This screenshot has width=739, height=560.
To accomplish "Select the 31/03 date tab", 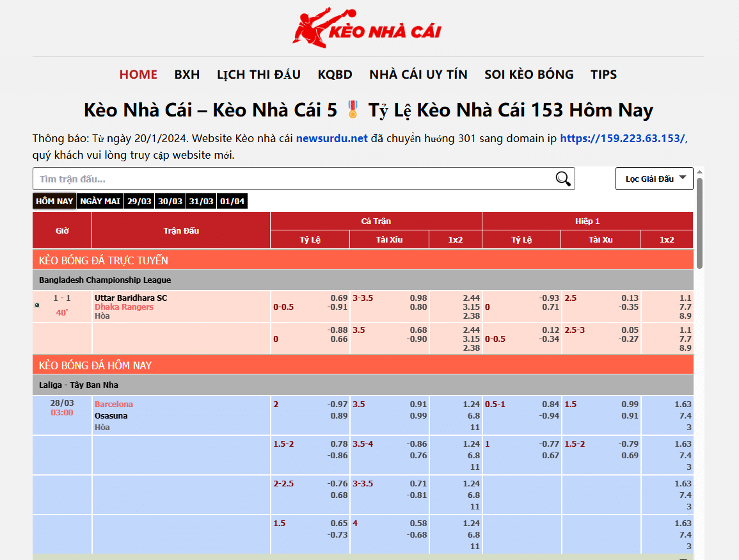I will (x=202, y=201).
